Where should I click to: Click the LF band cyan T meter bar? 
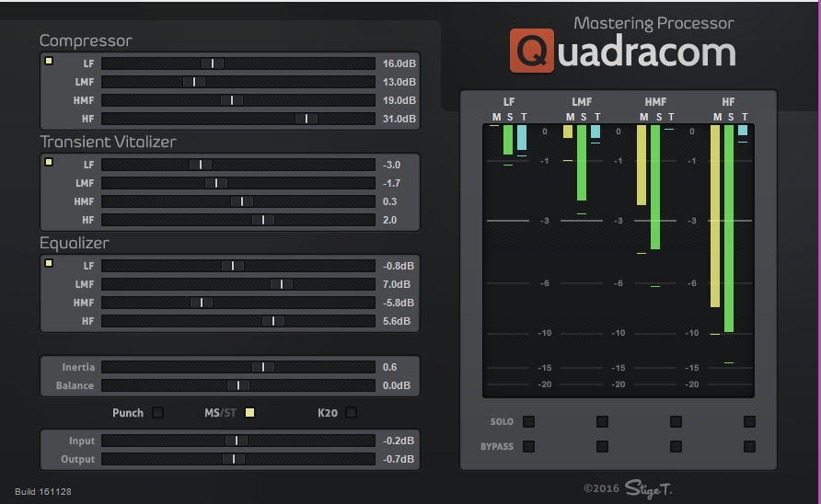(x=522, y=137)
